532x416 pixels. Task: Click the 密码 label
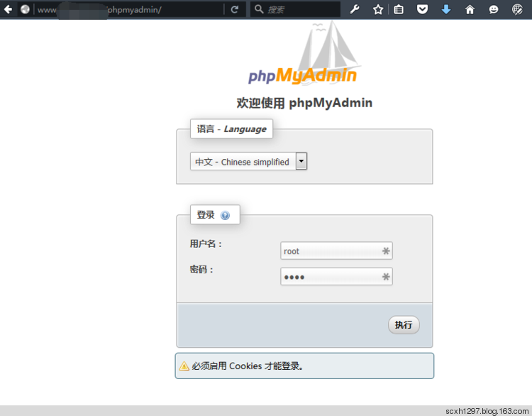coord(201,270)
